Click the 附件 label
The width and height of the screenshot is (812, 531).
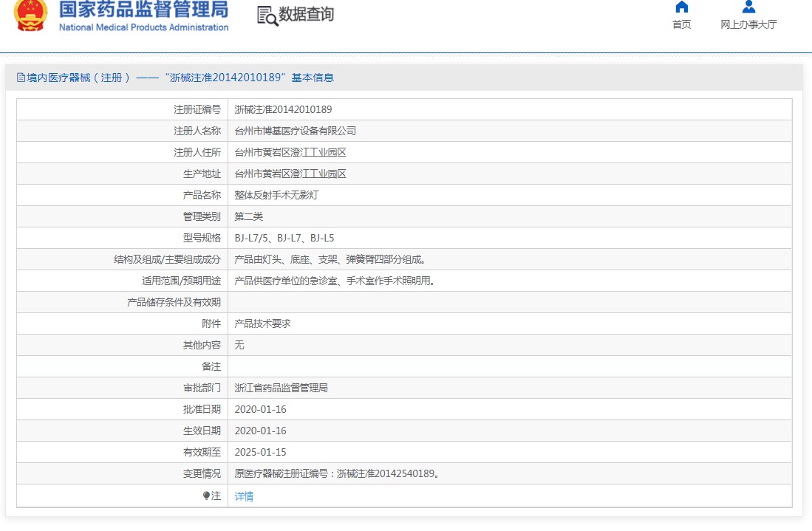tap(211, 323)
